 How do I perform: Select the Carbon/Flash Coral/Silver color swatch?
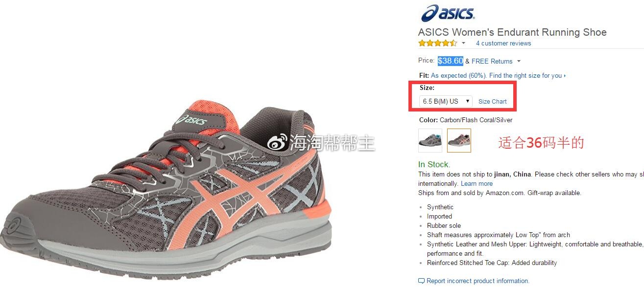coord(459,140)
